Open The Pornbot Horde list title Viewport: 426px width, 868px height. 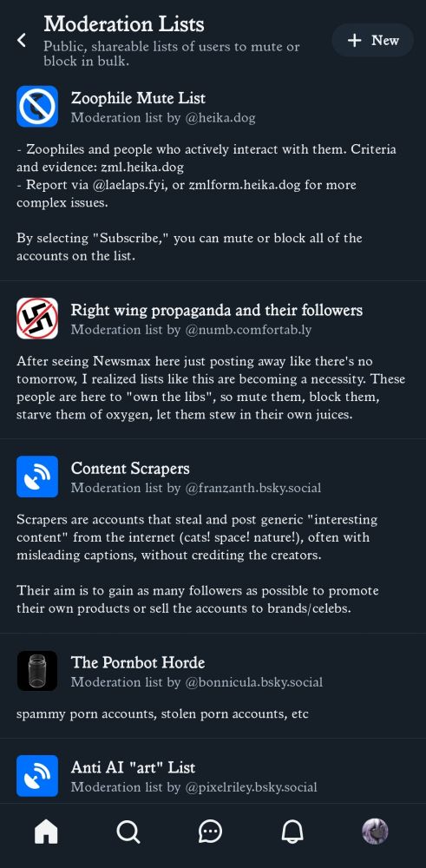tap(138, 662)
